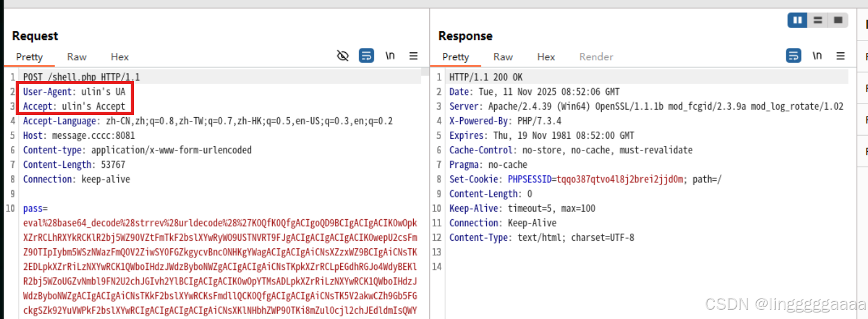Click the Host: message.cccc:8081 line

pyautogui.click(x=79, y=135)
